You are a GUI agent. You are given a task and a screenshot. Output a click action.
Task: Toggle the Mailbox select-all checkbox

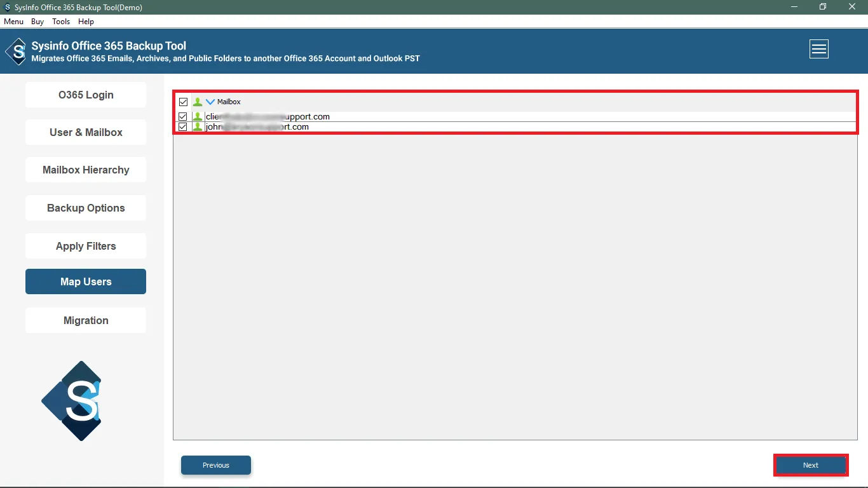183,102
